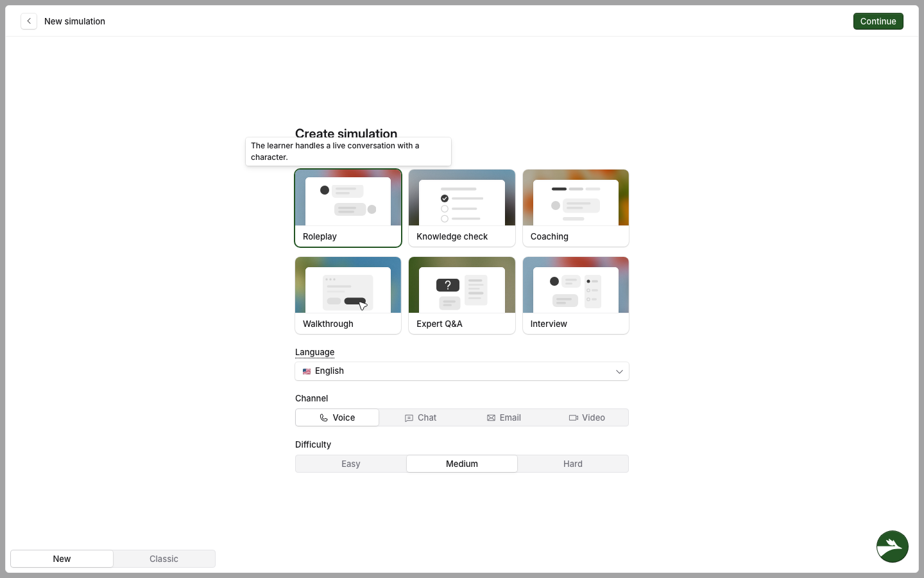
Task: Switch to the New tab
Action: click(x=62, y=559)
